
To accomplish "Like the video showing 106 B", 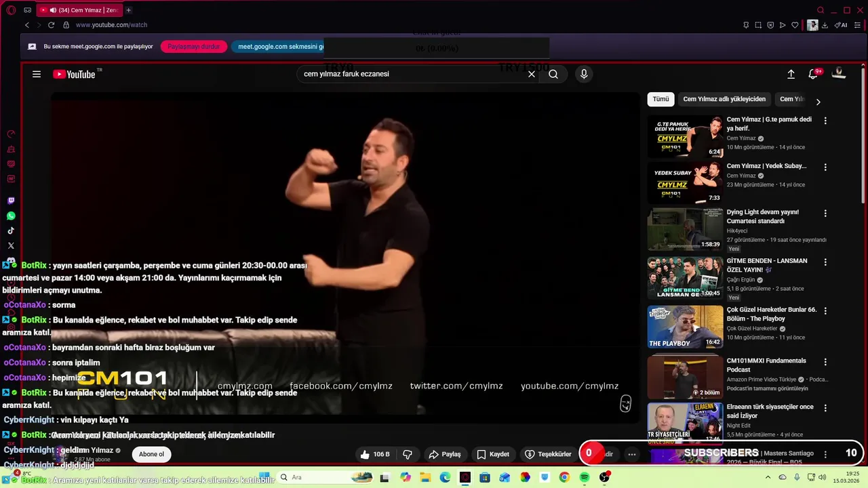I will point(375,454).
